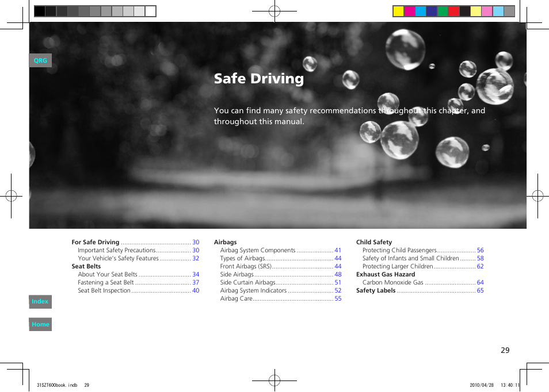
Task: Click the Safe Driving chapter title
Action: [259, 78]
